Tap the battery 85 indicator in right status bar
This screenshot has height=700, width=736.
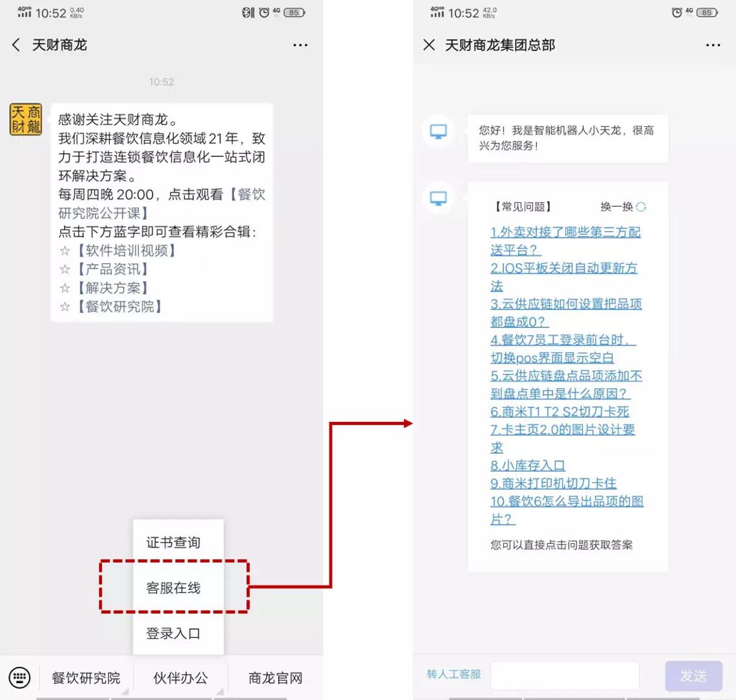[707, 13]
